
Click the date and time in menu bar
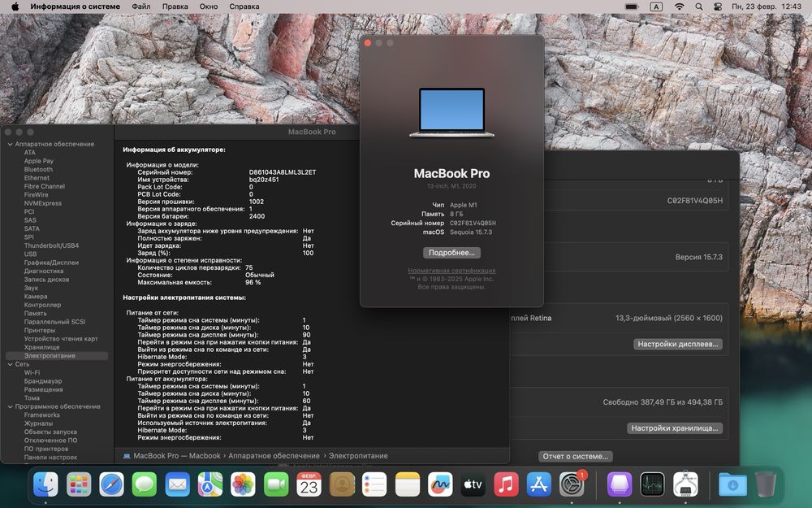[x=767, y=7]
